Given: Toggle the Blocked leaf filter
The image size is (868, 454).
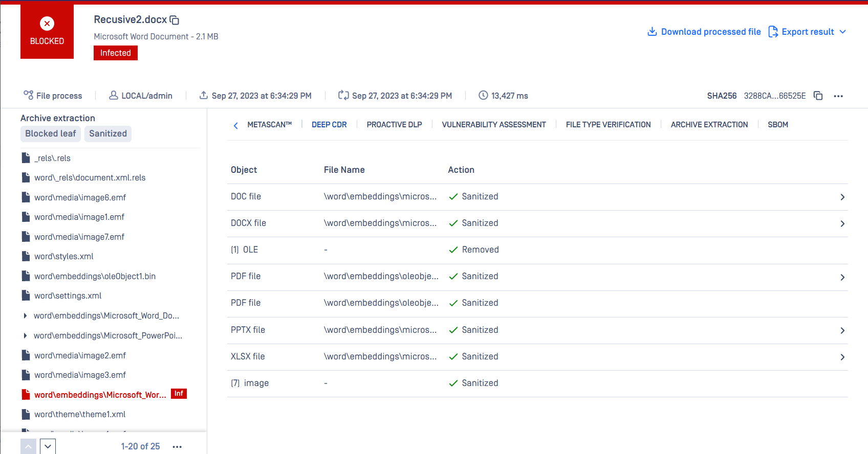Looking at the screenshot, I should point(51,133).
